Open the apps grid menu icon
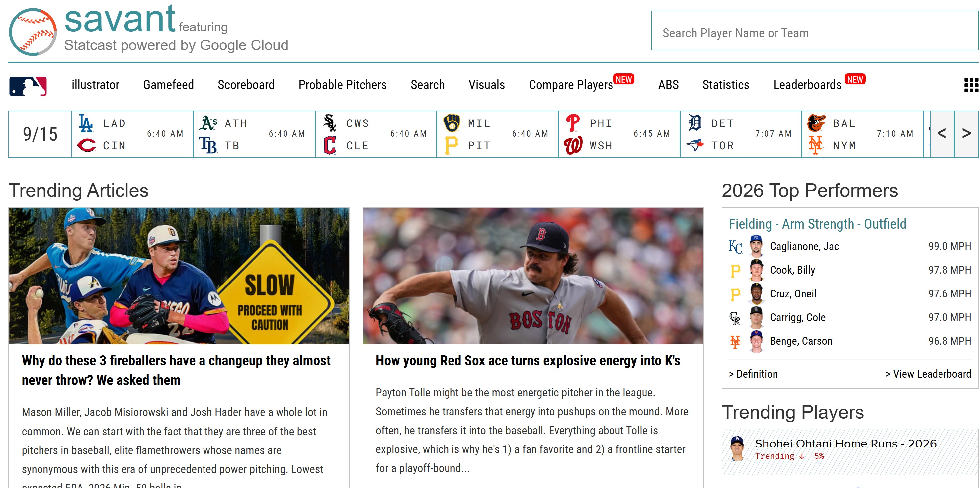980x488 pixels. point(971,85)
